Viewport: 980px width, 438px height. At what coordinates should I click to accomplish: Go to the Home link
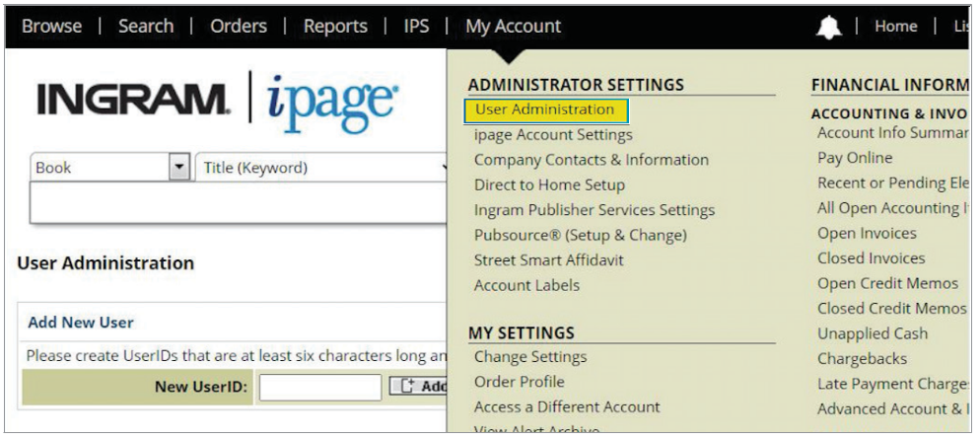coord(895,27)
